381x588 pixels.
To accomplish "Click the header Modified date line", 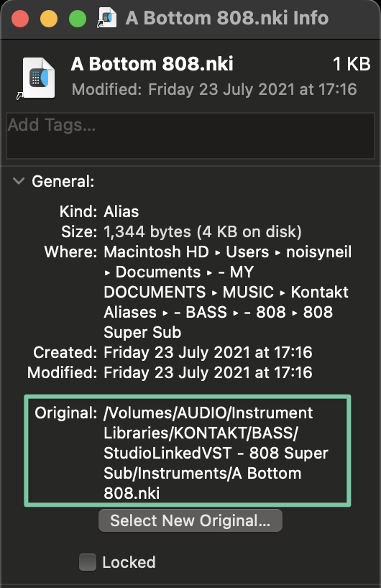I will pyautogui.click(x=214, y=90).
